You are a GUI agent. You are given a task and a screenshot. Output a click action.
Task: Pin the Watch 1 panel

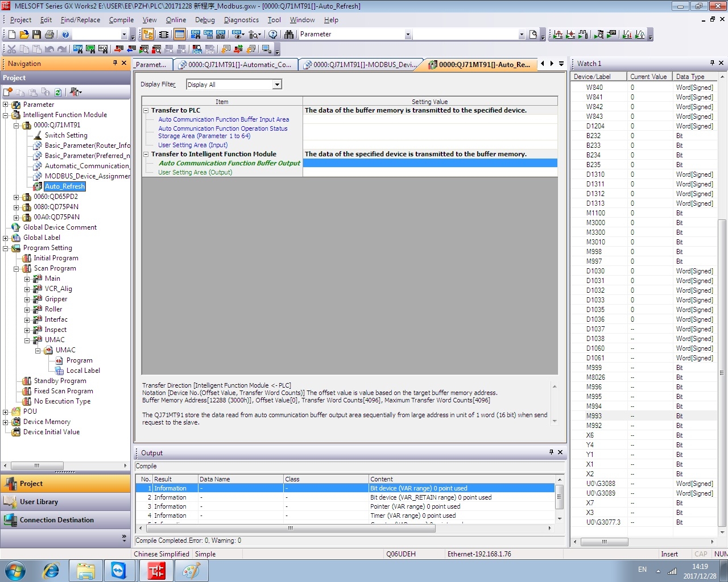pyautogui.click(x=712, y=63)
